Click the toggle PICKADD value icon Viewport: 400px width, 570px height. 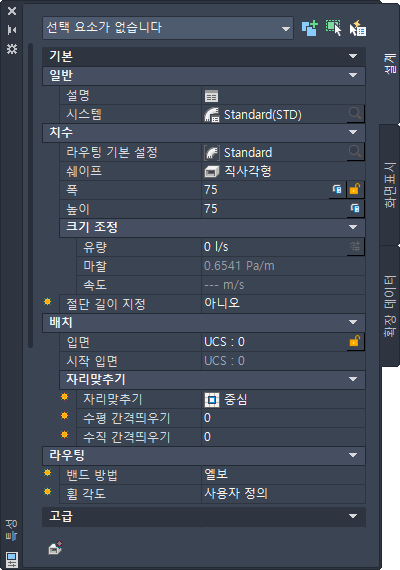[310, 28]
